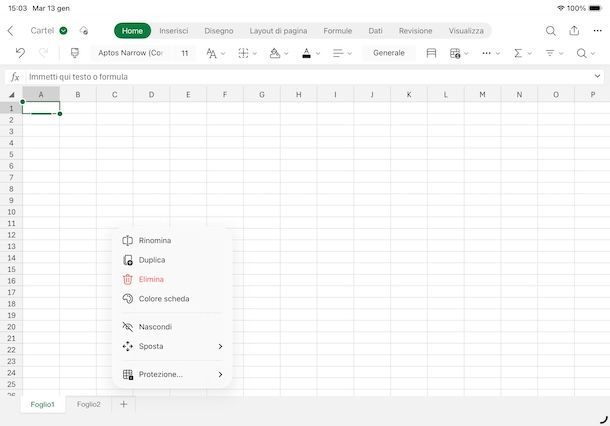This screenshot has width=610, height=426.
Task: Open the Visualizza tab
Action: click(x=466, y=31)
